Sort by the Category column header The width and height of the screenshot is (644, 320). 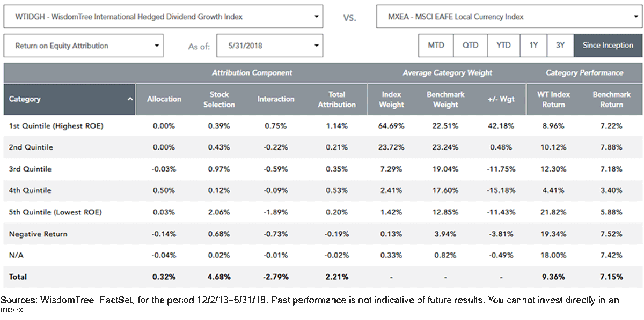(x=69, y=99)
